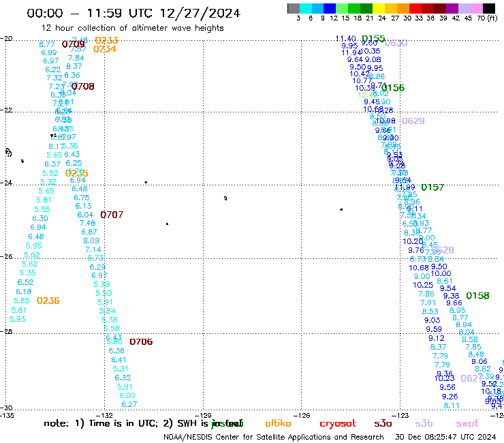
Task: Pick the light green 15 ft legend swatch
Action: 342,8
